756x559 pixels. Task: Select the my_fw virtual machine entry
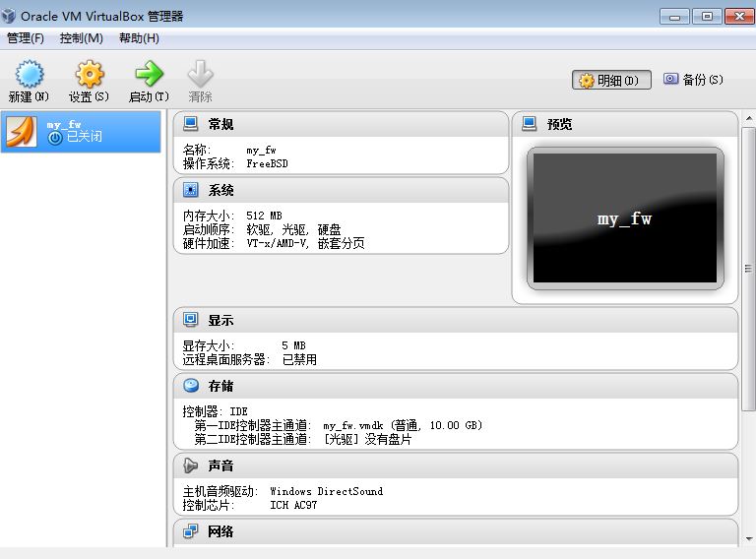pos(81,132)
